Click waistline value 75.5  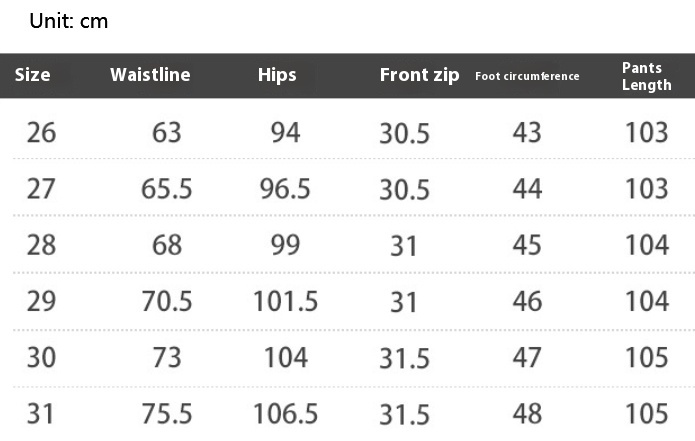(167, 414)
